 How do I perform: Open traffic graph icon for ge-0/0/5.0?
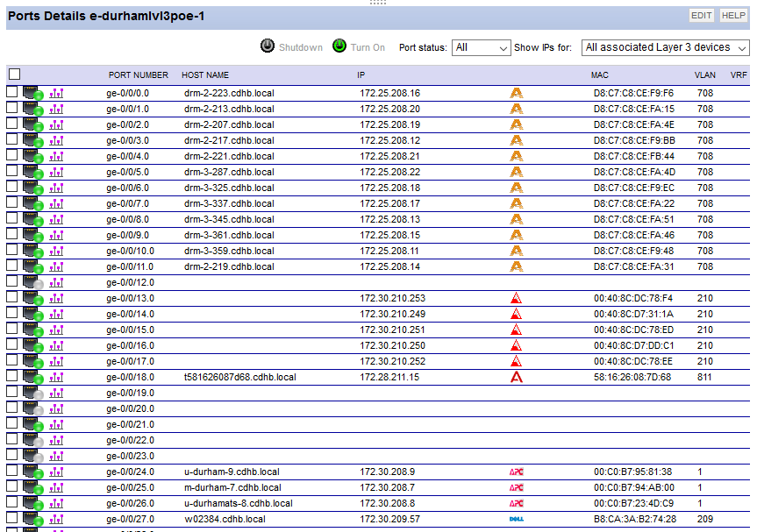pyautogui.click(x=56, y=172)
